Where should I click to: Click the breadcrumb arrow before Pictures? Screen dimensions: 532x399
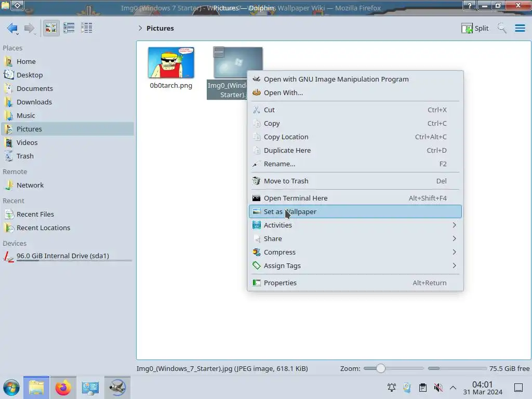(140, 28)
